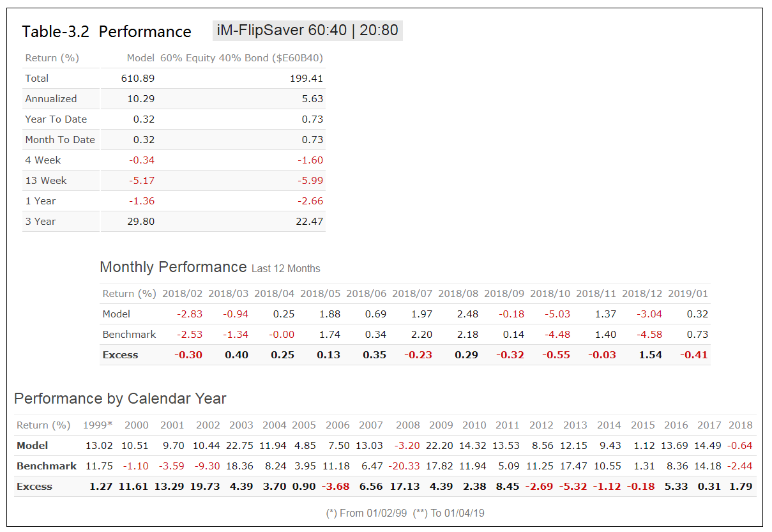This screenshot has width=772, height=532.
Task: Click the annualized Model value 10.29
Action: (x=141, y=99)
